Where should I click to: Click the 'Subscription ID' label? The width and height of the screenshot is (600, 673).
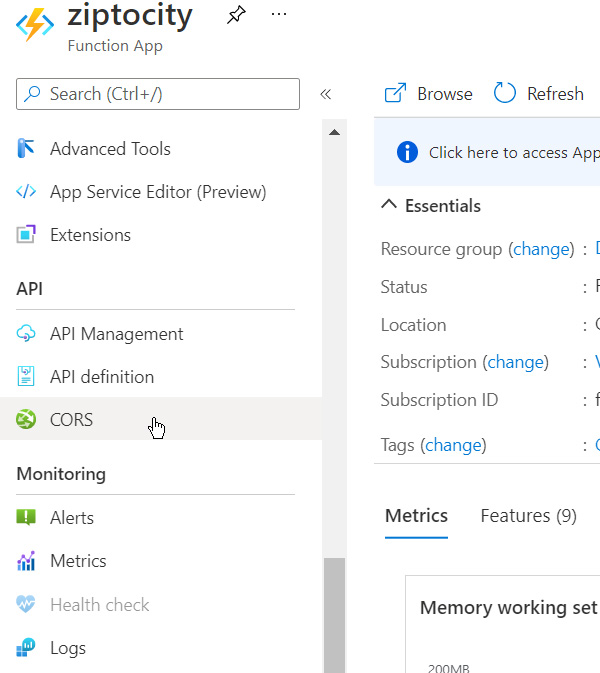439,400
